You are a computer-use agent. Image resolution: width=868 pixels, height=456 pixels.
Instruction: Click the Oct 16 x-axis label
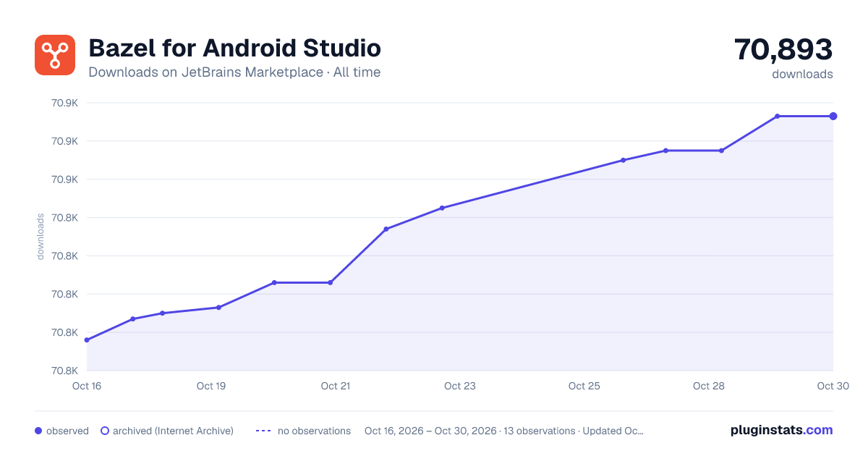click(x=87, y=386)
